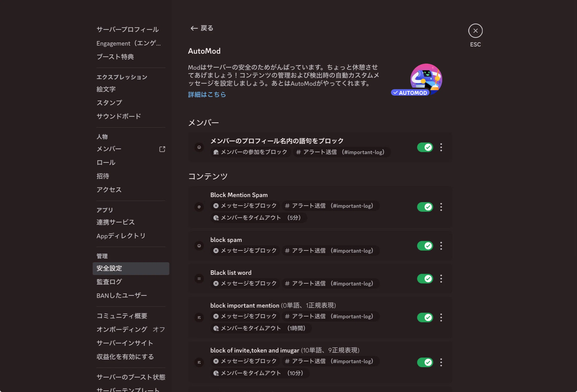
Task: Open Appディレクトリ
Action: (x=131, y=236)
